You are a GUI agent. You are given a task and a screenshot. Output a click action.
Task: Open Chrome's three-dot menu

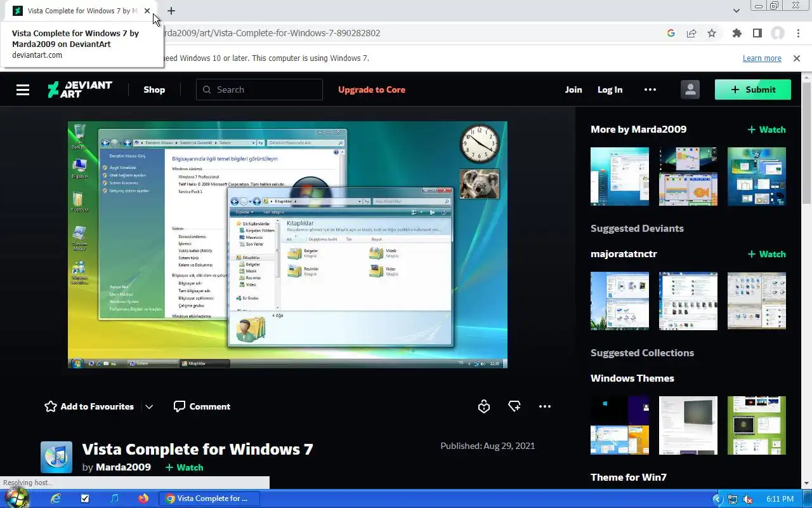(799, 33)
